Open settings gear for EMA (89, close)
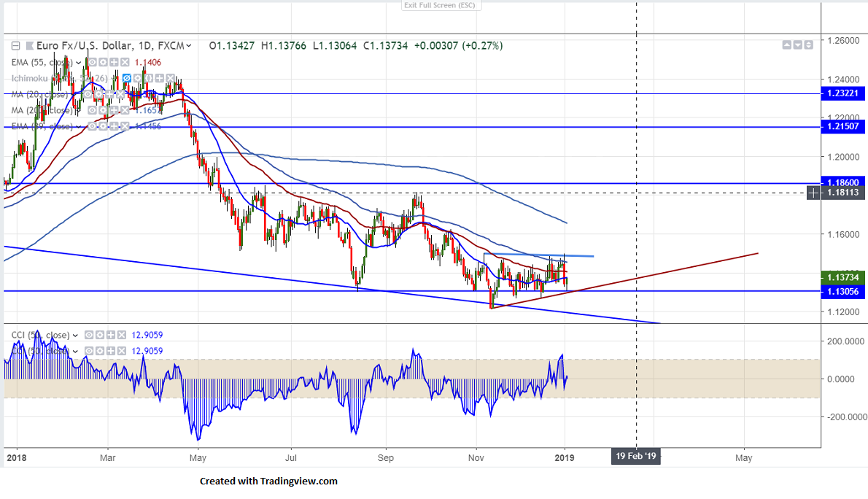This screenshot has height=499, width=868. pyautogui.click(x=103, y=126)
